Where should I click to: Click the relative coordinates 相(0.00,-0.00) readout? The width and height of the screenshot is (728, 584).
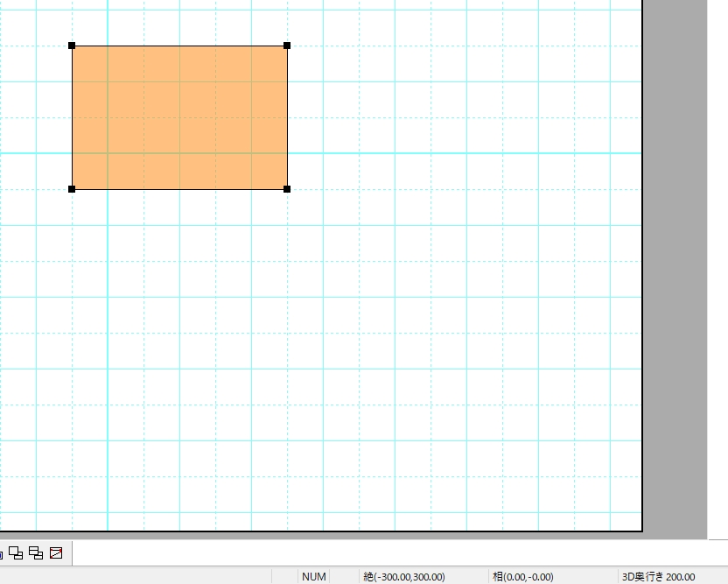(x=522, y=577)
